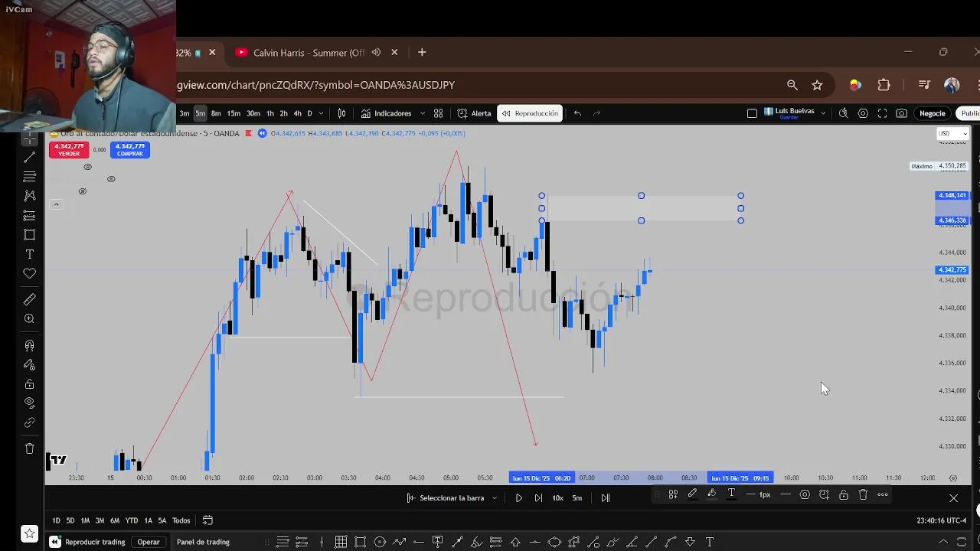Viewport: 980px width, 551px height.
Task: Click the sidebar link drawings icon
Action: click(x=29, y=422)
